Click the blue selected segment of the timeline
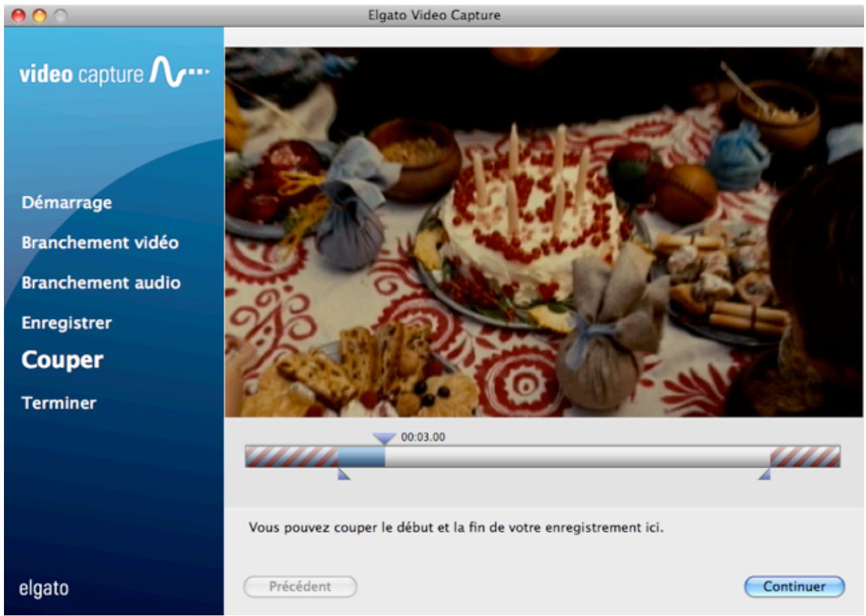This screenshot has width=866, height=616. point(363,455)
